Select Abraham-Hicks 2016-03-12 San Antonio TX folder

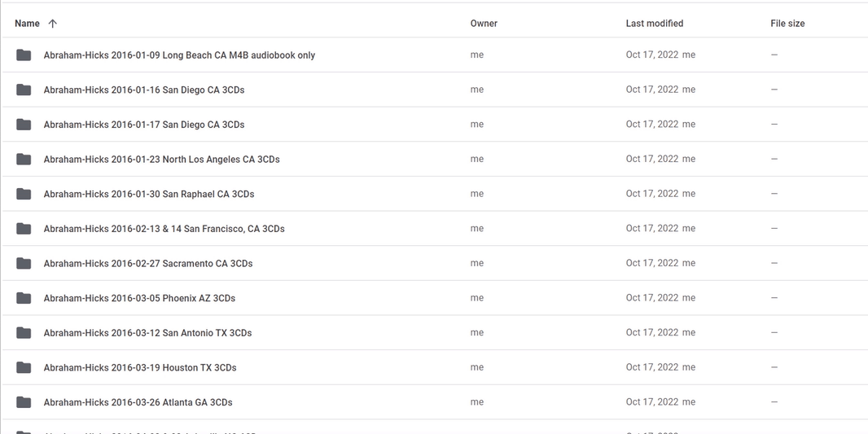click(x=147, y=333)
